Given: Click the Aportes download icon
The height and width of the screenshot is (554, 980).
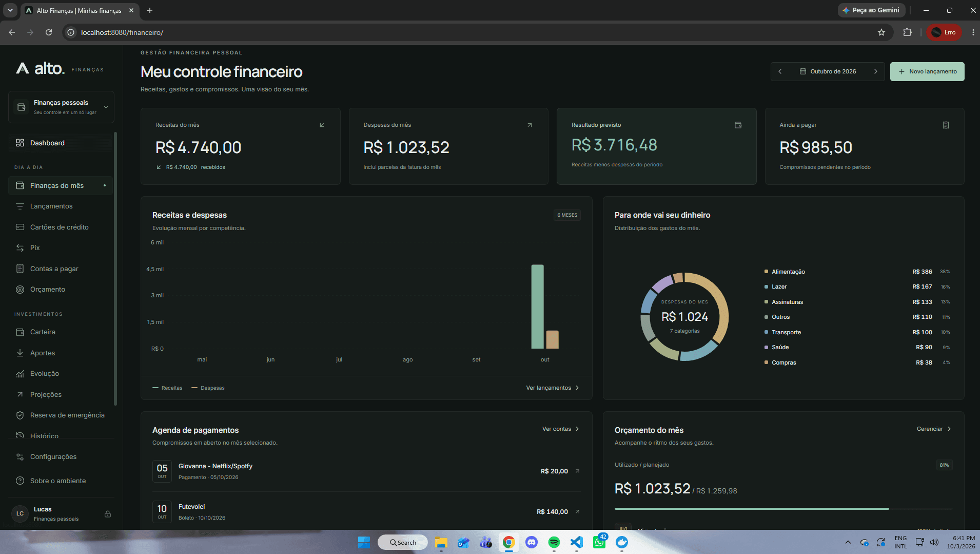Looking at the screenshot, I should click(20, 353).
